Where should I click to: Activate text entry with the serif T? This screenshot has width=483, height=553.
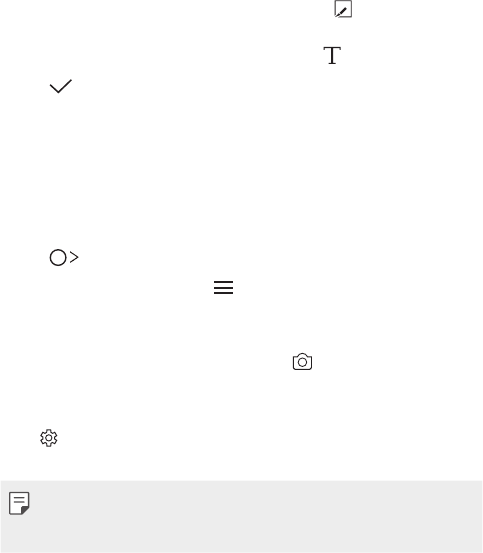tap(332, 55)
